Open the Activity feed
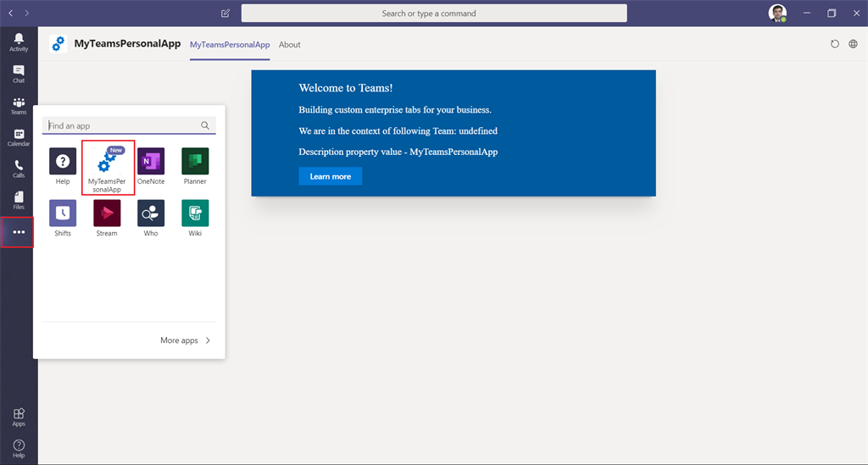This screenshot has width=868, height=465. tap(19, 42)
